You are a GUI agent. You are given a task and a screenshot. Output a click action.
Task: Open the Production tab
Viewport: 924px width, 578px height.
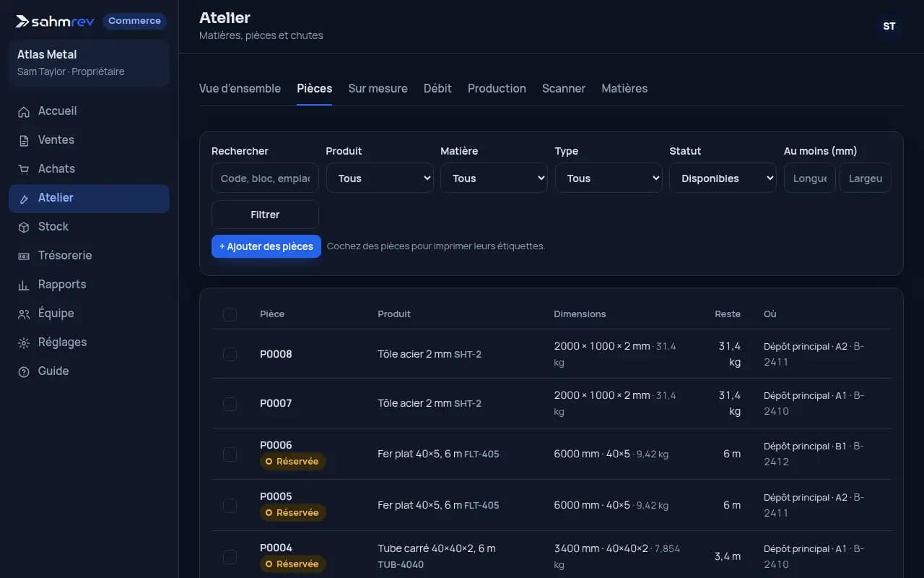click(x=497, y=88)
